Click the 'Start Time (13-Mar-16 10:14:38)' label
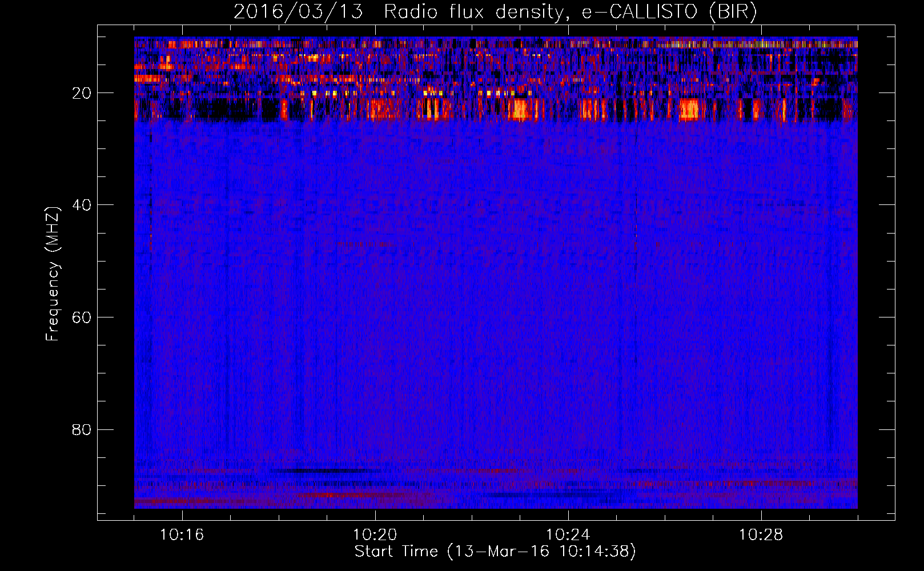The width and height of the screenshot is (924, 571). 495,552
